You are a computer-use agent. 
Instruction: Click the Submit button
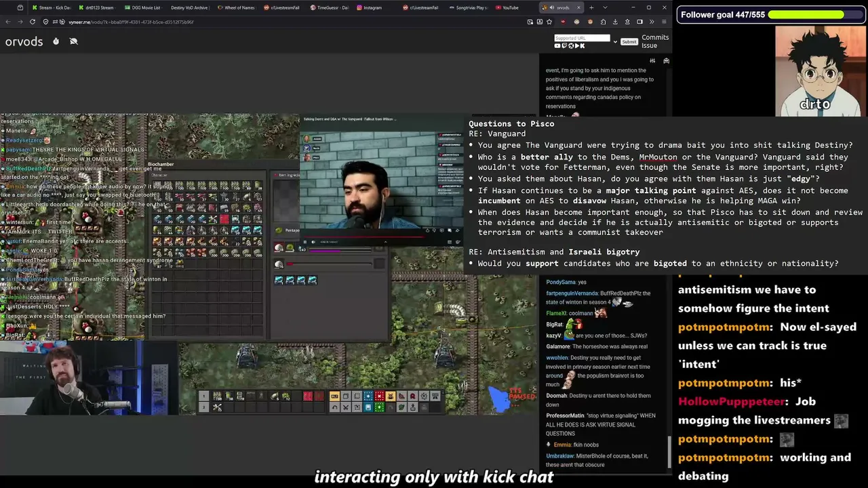pos(629,41)
